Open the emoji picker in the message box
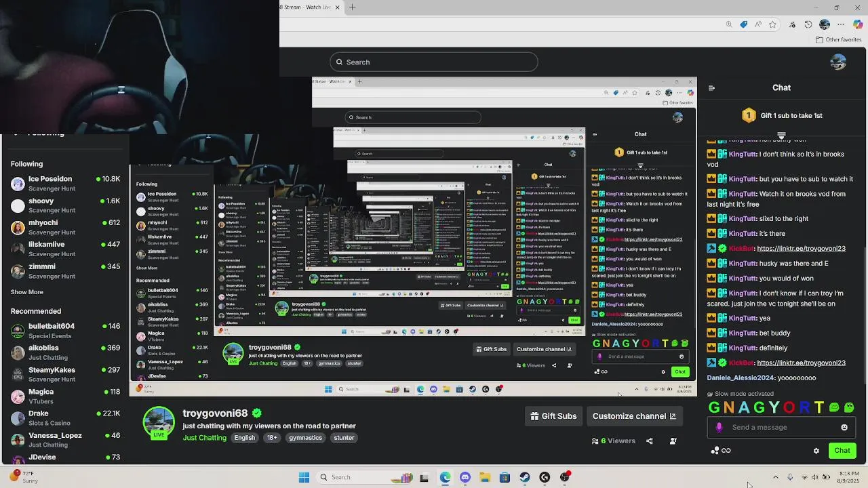Image resolution: width=868 pixels, height=488 pixels. pos(844,427)
